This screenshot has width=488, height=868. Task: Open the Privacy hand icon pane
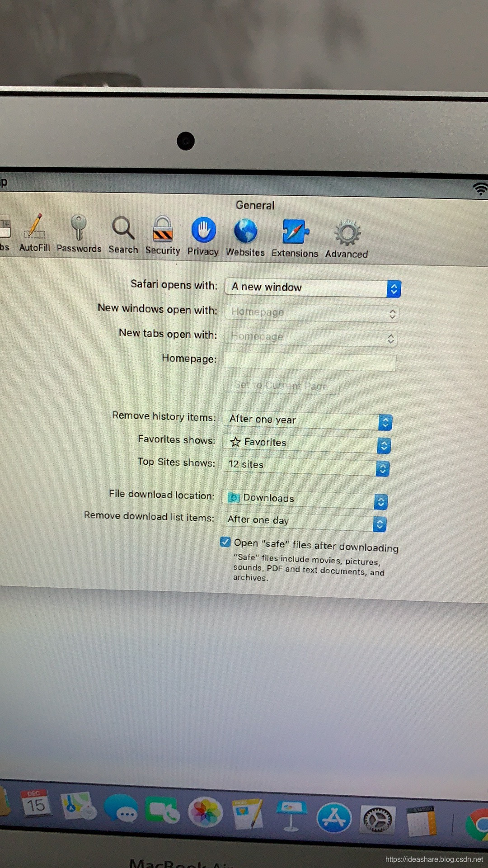(x=203, y=237)
